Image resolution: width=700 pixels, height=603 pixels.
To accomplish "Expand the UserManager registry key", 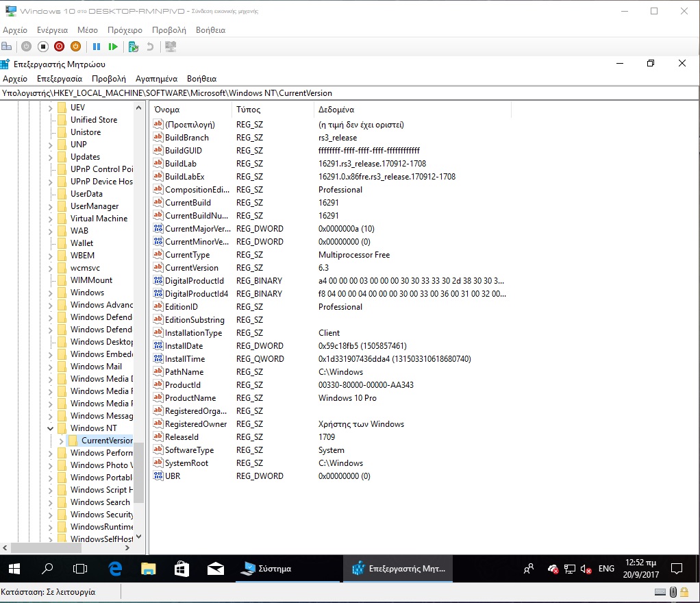I will click(50, 206).
